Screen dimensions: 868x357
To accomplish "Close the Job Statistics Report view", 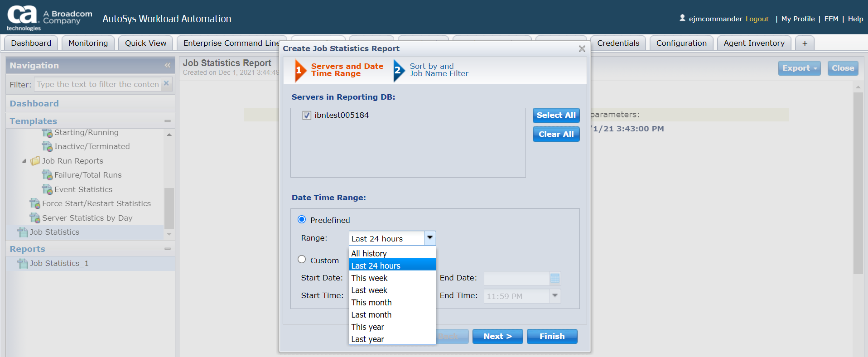I will tap(843, 68).
